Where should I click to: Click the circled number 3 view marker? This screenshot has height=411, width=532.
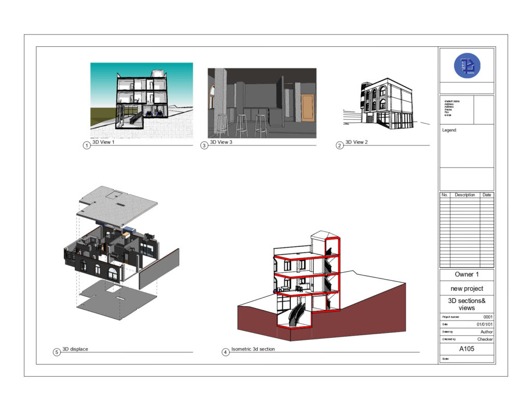click(x=204, y=145)
